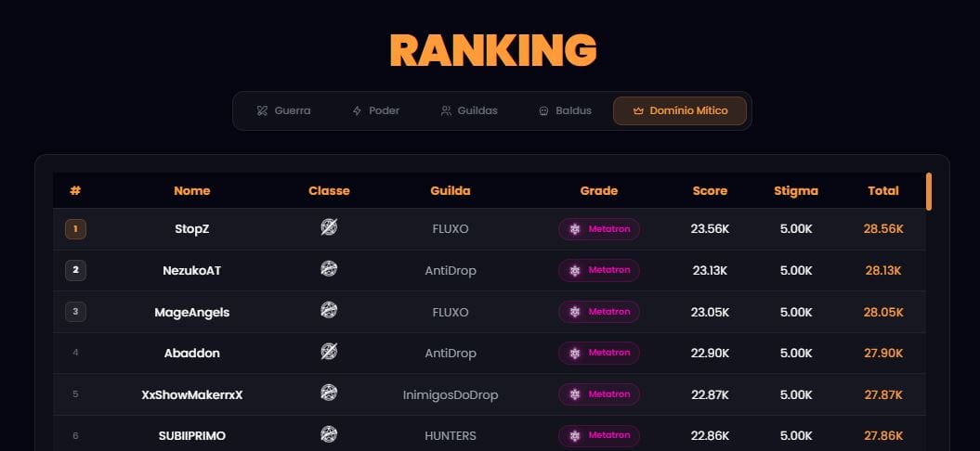Click NezukoAT's class icon
Screen dimensions: 980x451
pos(329,269)
